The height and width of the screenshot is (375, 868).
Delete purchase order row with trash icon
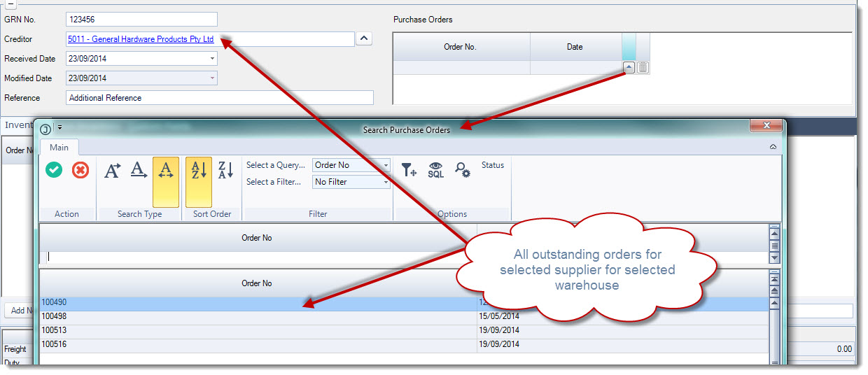pos(643,68)
